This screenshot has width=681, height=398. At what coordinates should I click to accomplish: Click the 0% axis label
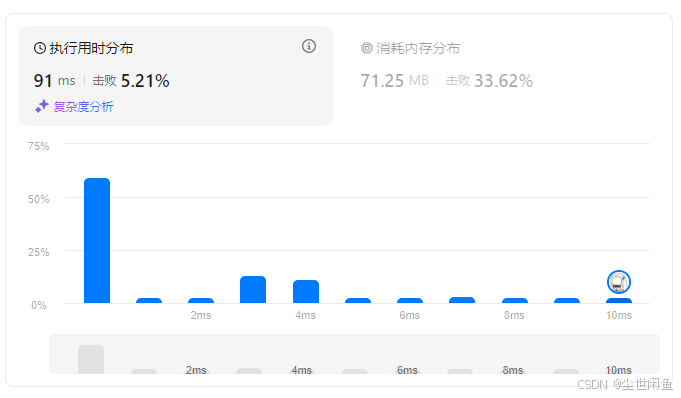click(x=39, y=305)
